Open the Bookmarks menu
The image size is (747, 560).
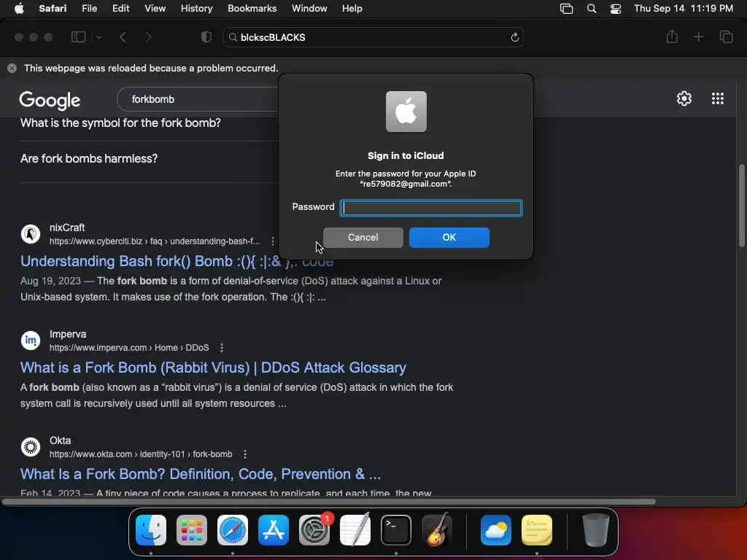coord(252,9)
